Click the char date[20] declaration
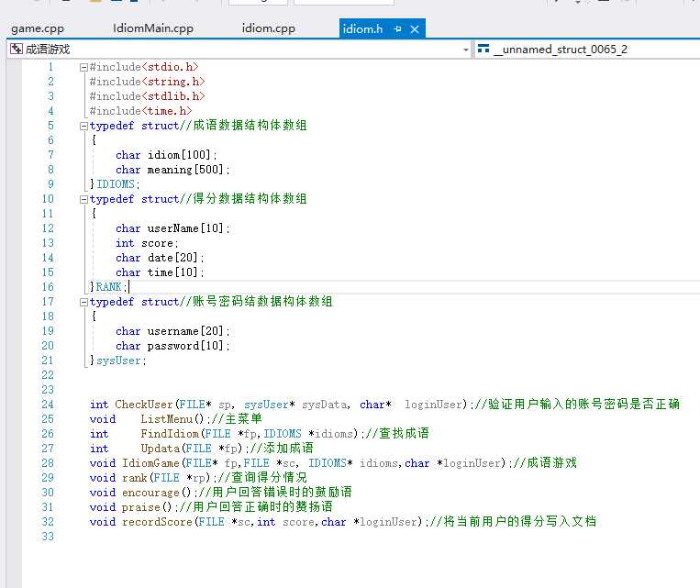The height and width of the screenshot is (588, 700). (x=160, y=258)
